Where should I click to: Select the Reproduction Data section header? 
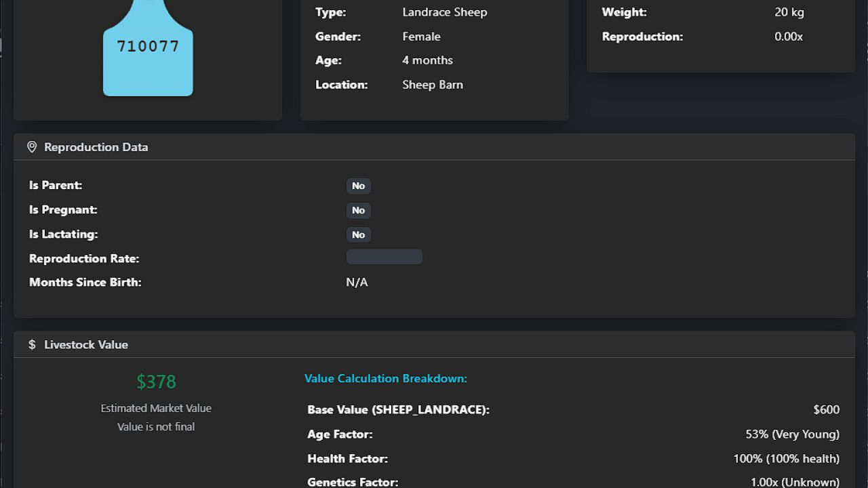coord(96,147)
